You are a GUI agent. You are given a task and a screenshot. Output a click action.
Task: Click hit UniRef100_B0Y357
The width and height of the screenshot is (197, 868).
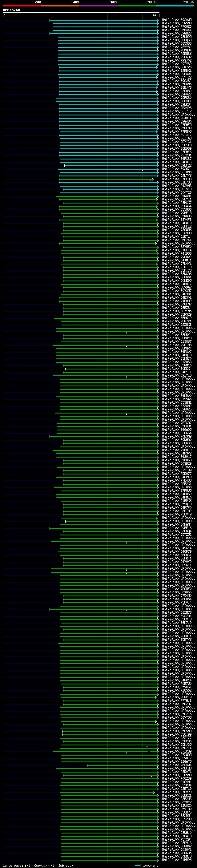coord(176,291)
